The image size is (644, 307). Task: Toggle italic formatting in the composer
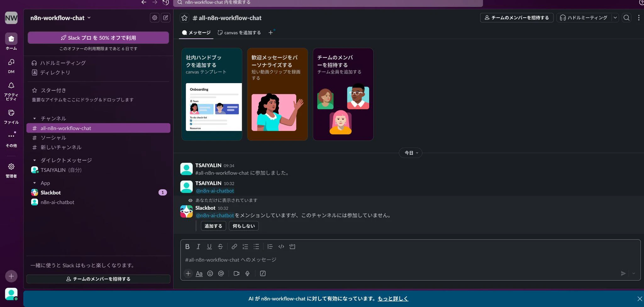(198, 247)
